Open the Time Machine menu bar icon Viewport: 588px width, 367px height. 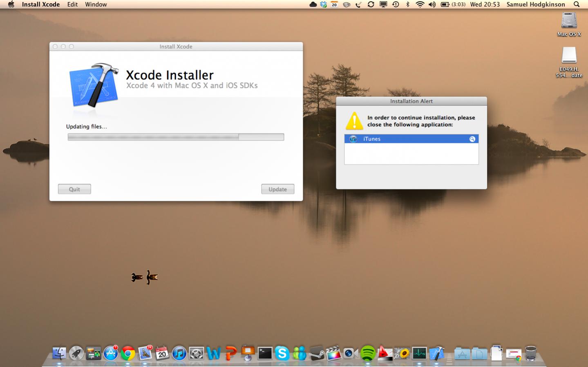[x=396, y=4]
